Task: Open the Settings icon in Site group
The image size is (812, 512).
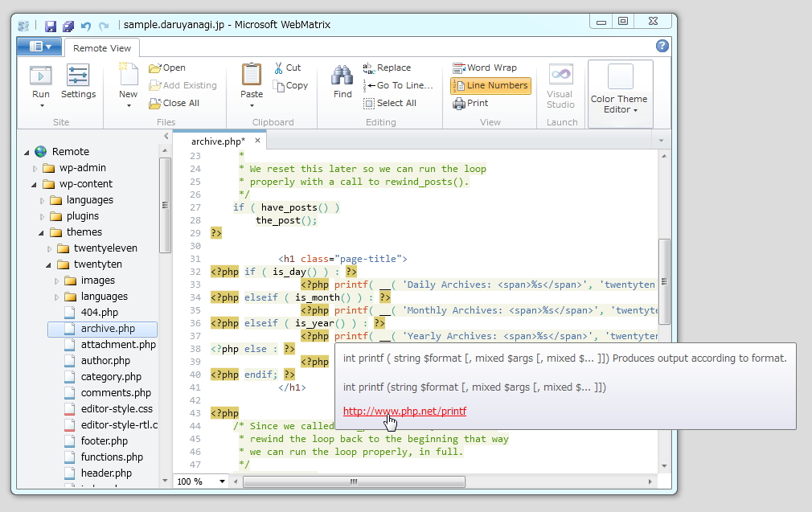Action: tap(78, 76)
